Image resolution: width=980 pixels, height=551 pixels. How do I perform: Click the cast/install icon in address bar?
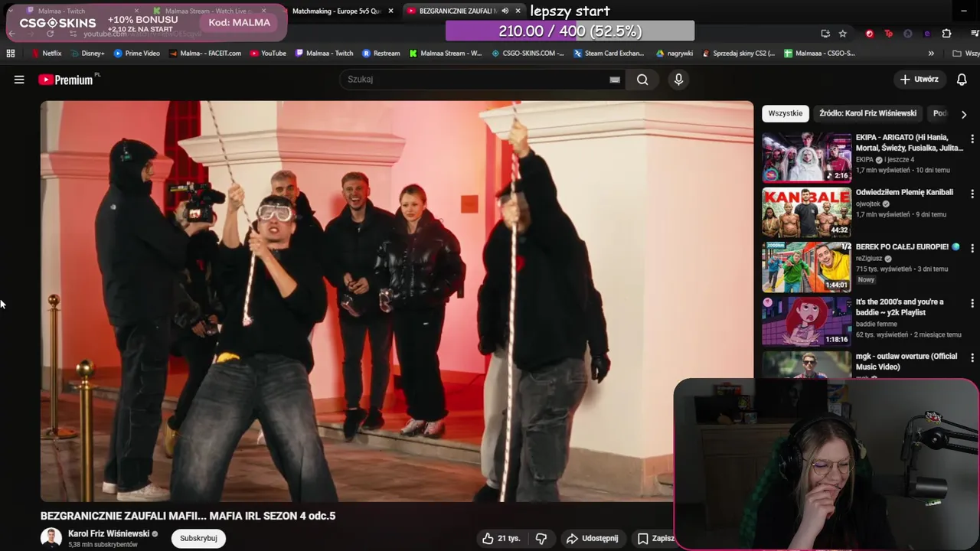[825, 34]
